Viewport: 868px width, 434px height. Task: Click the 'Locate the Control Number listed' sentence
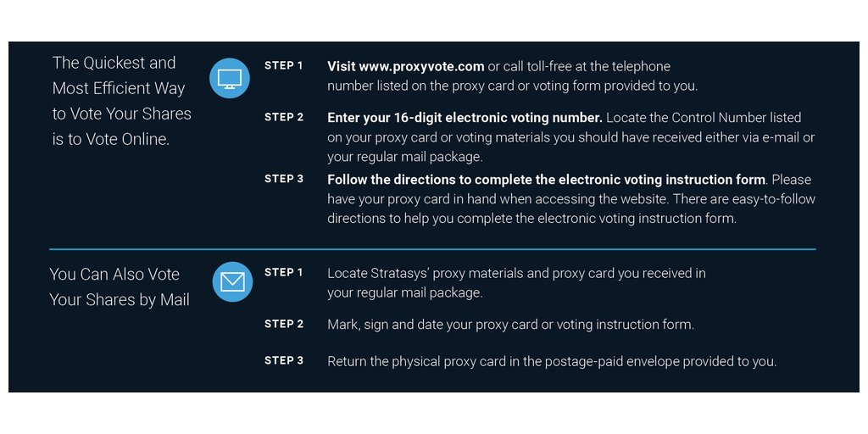click(x=704, y=117)
